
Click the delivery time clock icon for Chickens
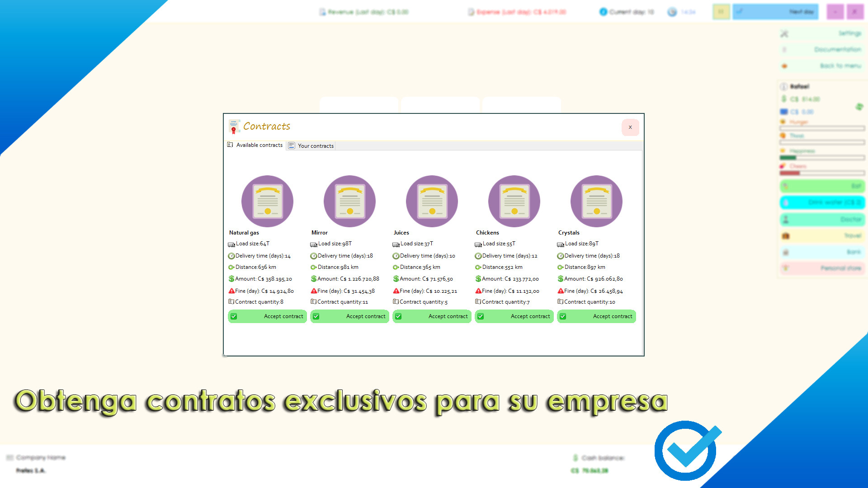click(478, 256)
